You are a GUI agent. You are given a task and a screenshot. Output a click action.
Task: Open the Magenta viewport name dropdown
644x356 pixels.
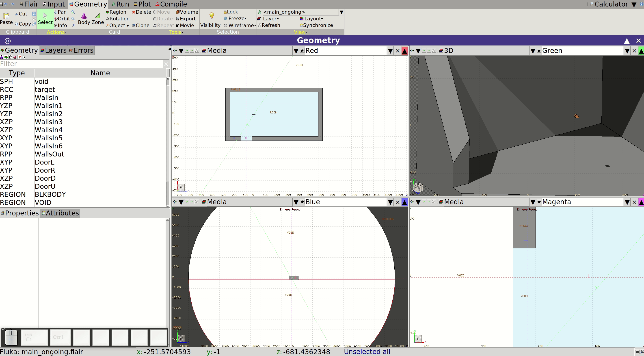pyautogui.click(x=627, y=202)
